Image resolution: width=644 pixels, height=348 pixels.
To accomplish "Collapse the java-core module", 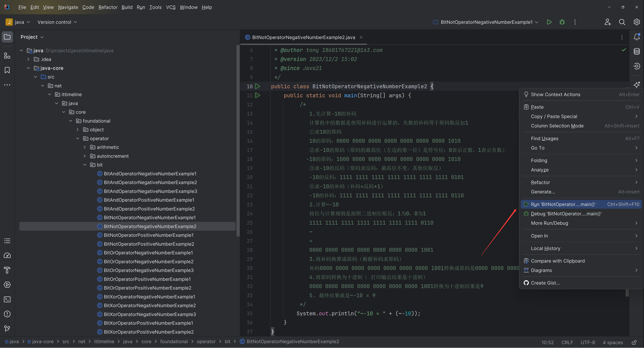I will tap(28, 68).
